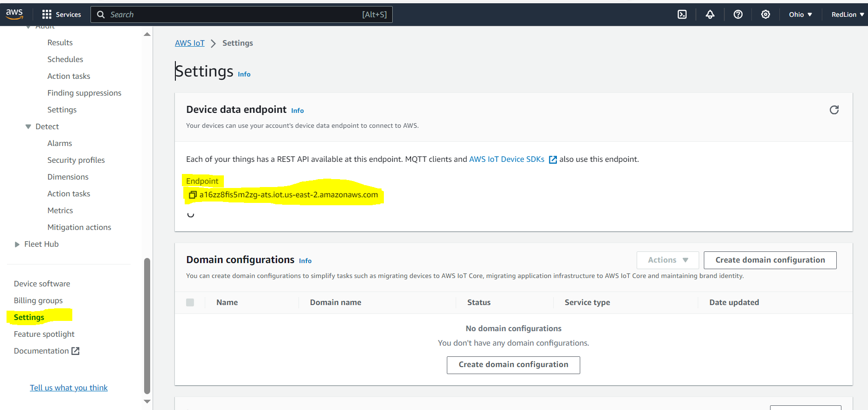Focus the top Search field
This screenshot has width=868, height=410.
pos(242,14)
